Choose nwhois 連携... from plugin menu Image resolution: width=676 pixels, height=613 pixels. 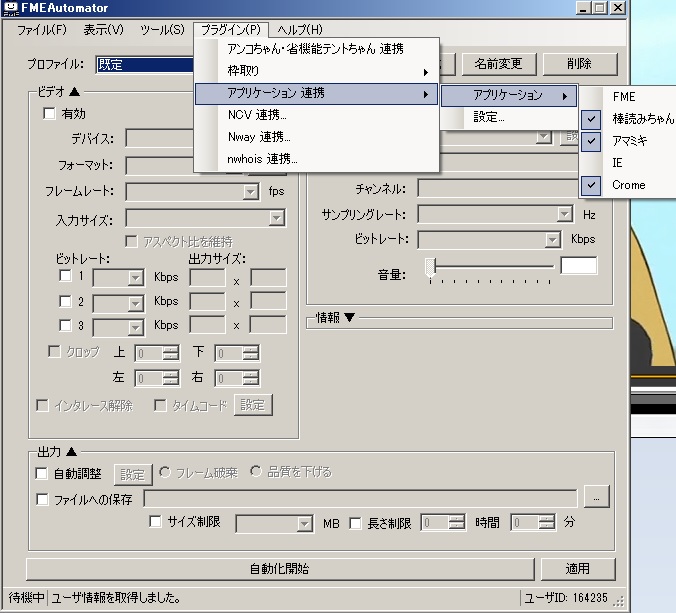point(316,159)
